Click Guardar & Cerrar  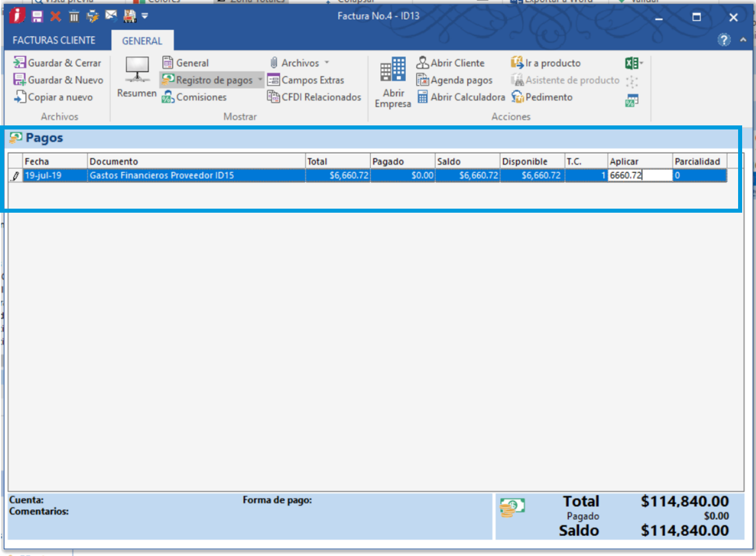click(x=57, y=63)
